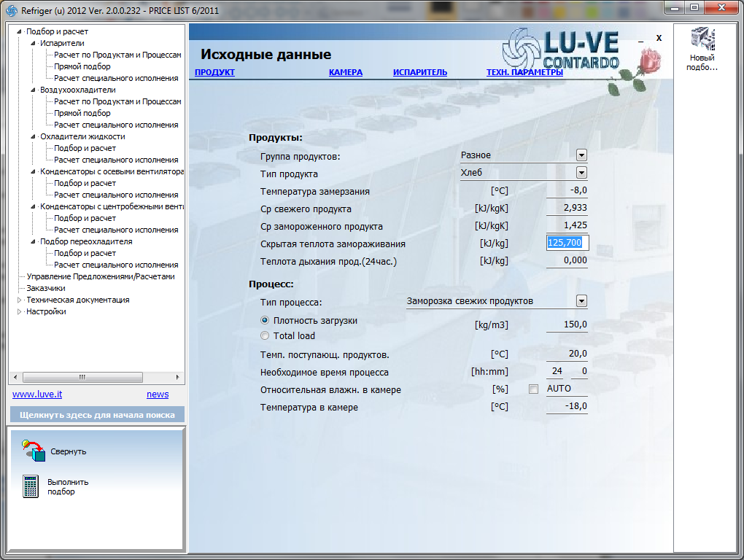Click the Теплота дыхания value field
Viewport: 744px width, 560px height.
(567, 261)
